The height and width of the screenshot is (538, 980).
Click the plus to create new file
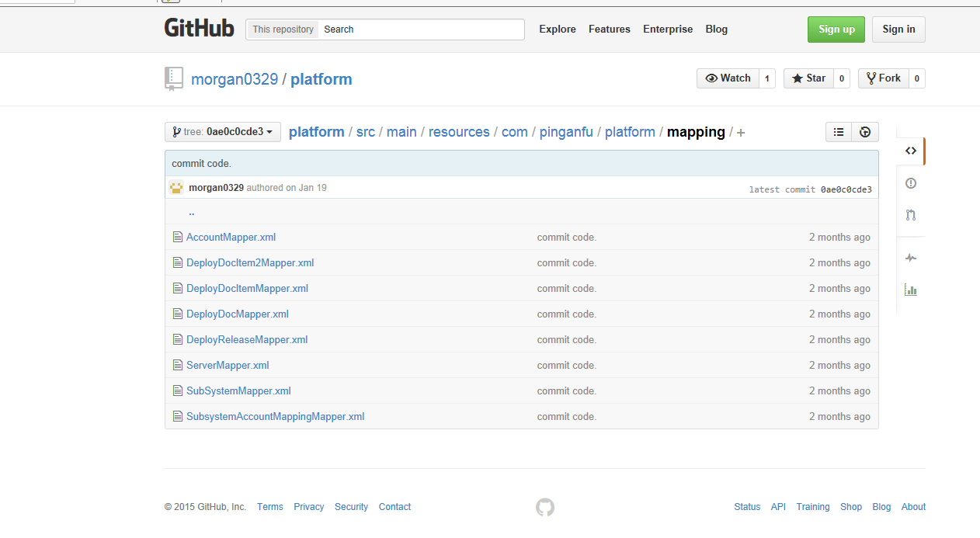pos(741,133)
